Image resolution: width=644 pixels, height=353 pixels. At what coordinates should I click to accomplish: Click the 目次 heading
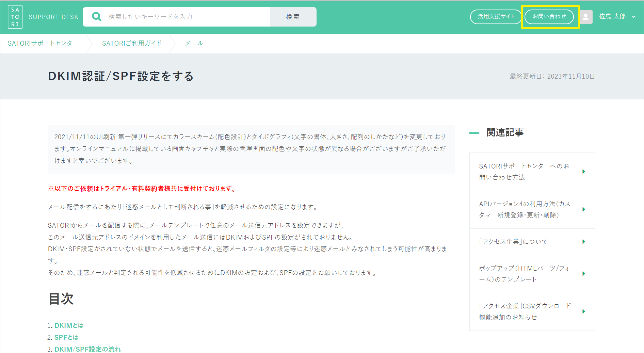61,299
